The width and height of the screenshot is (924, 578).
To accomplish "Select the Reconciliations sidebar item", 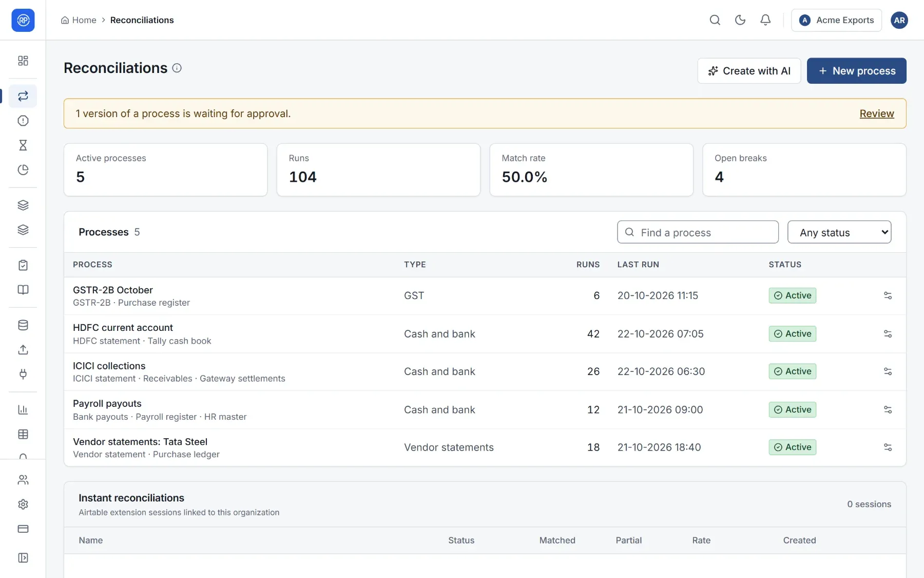I will click(x=23, y=96).
